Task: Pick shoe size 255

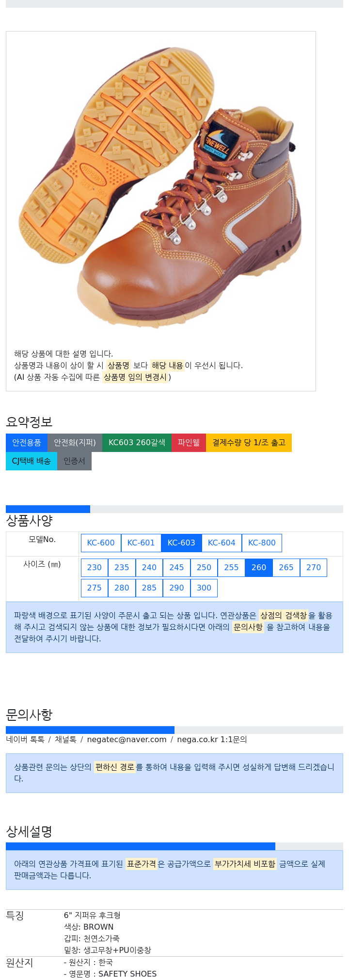Action: tap(231, 568)
